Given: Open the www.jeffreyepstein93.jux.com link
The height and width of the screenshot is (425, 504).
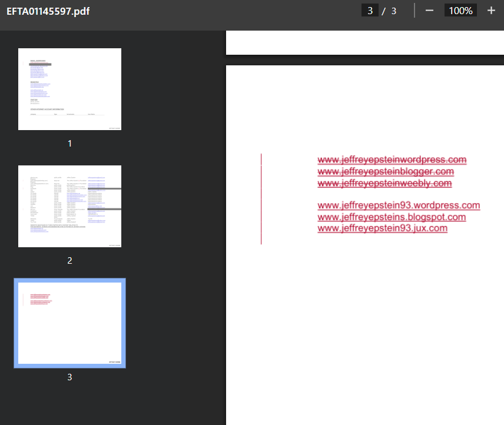Looking at the screenshot, I should [x=383, y=228].
